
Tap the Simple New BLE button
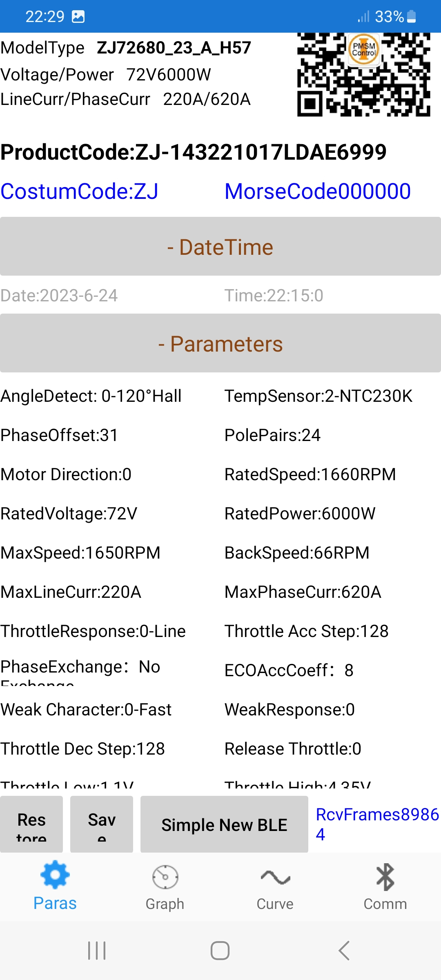[224, 825]
